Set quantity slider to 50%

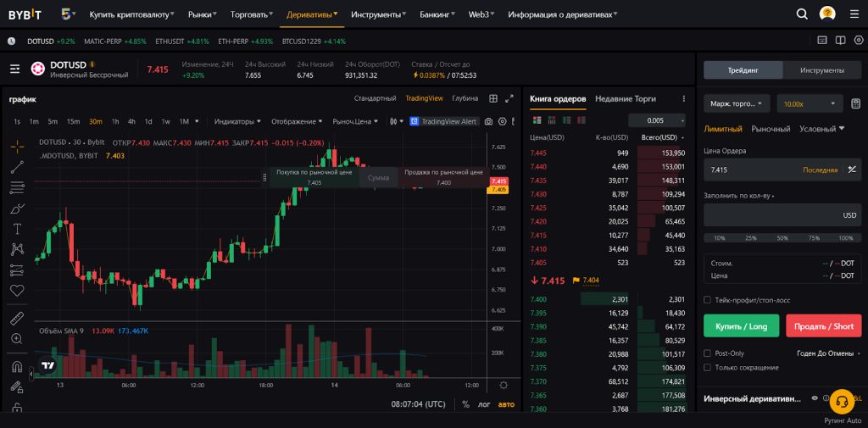782,238
